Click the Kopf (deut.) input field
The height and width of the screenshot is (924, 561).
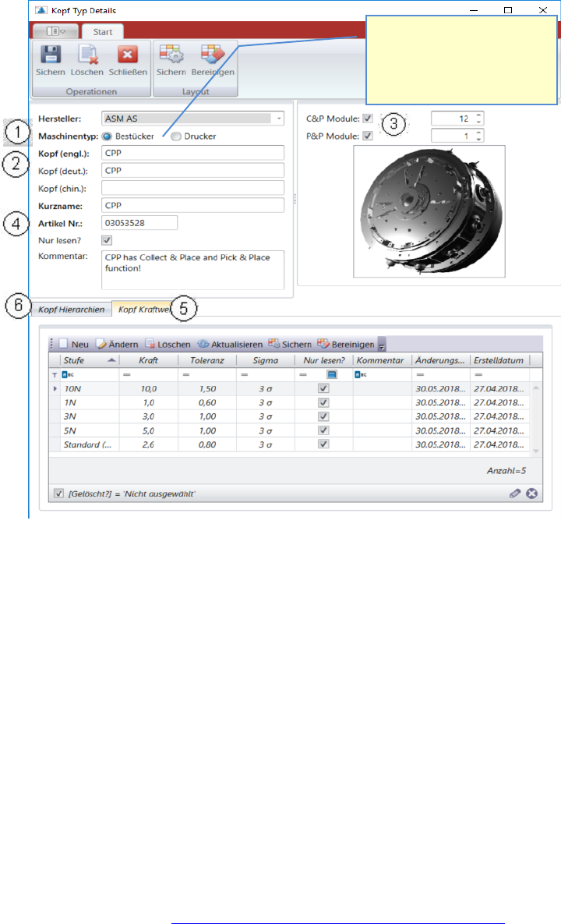tap(192, 170)
